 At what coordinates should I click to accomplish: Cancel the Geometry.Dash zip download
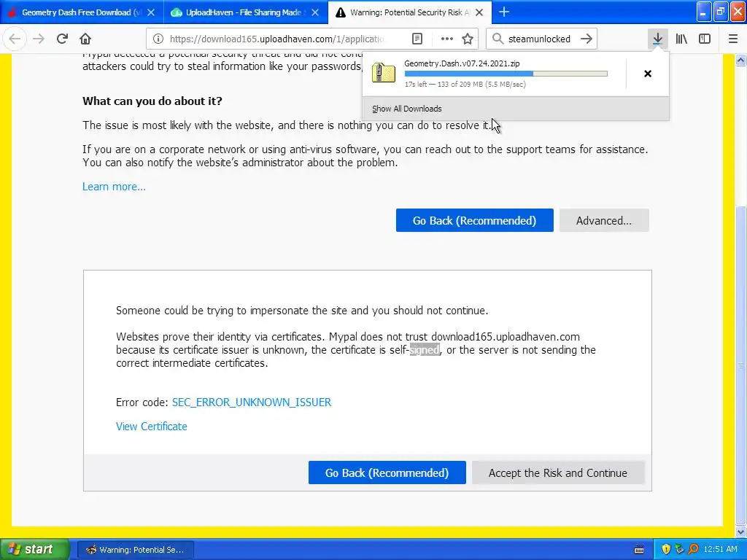(x=648, y=74)
